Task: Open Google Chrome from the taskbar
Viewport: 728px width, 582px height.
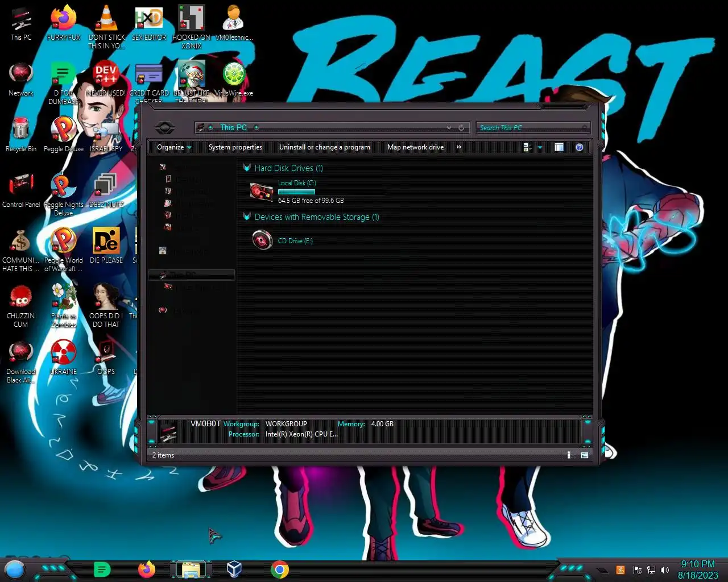Action: click(x=279, y=569)
